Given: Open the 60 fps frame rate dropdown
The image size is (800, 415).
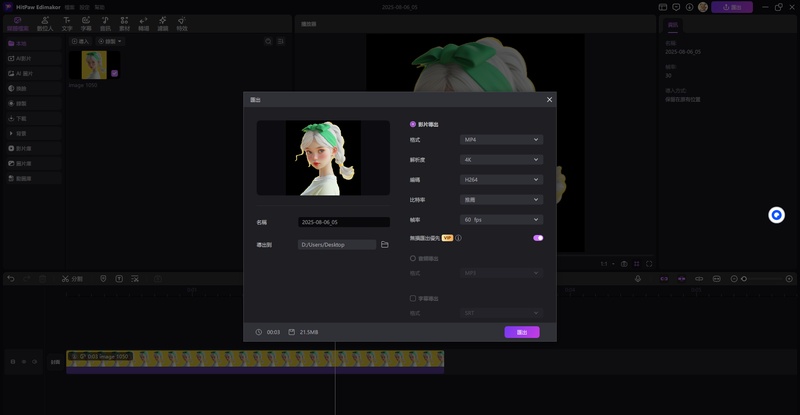Looking at the screenshot, I should 501,219.
